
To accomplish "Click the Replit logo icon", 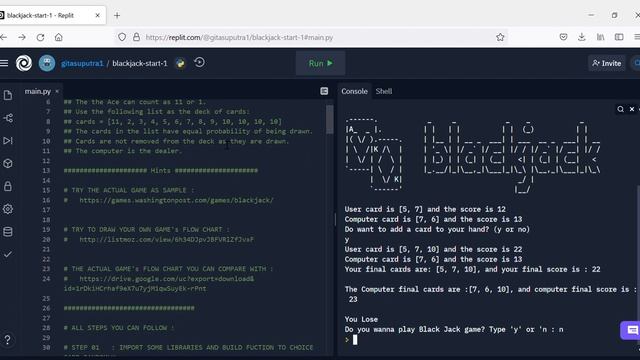I will pos(24,63).
